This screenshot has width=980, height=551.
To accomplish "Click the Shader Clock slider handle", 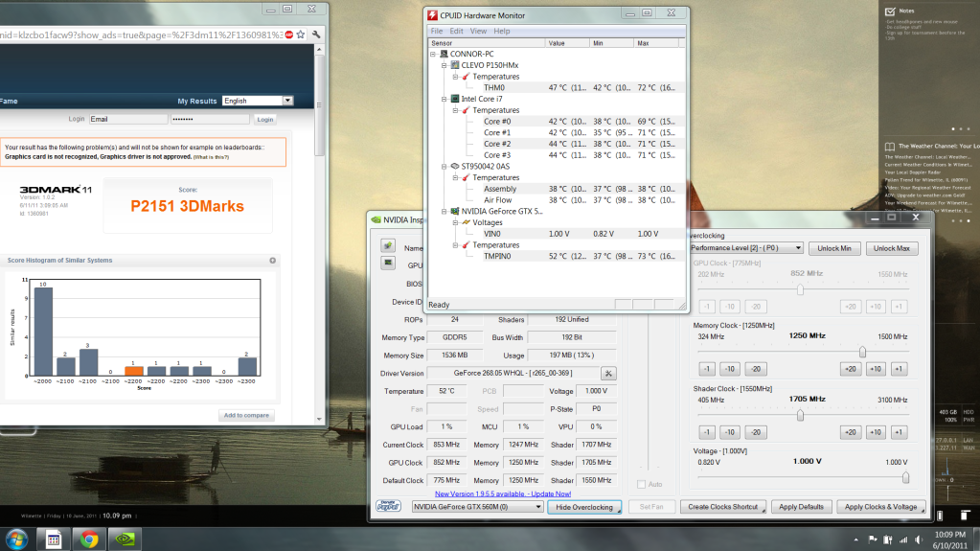I will click(x=800, y=415).
